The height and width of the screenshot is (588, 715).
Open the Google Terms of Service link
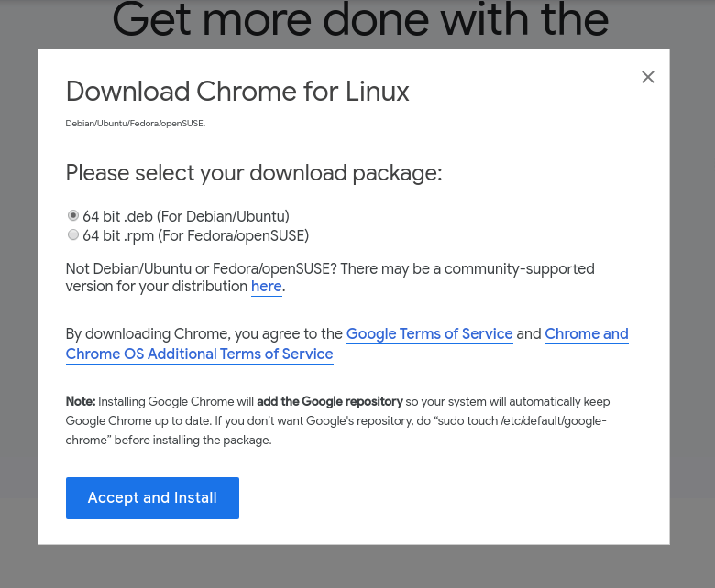click(x=429, y=334)
